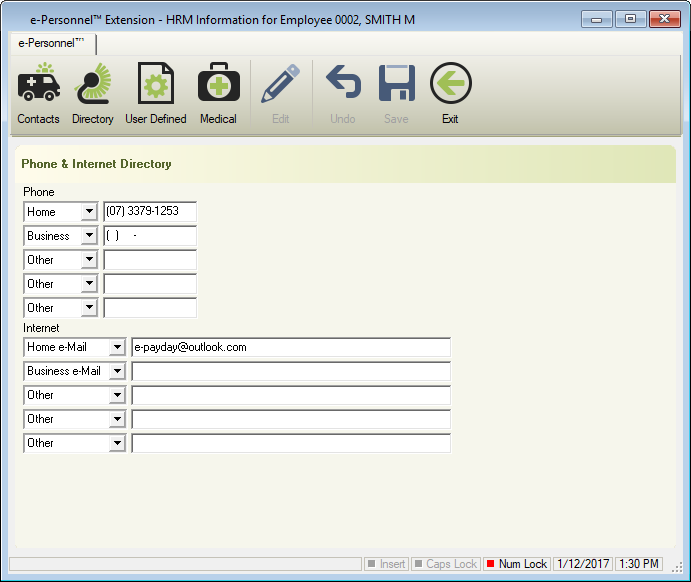Viewport: 691px width, 582px height.
Task: Click the Undo arrow icon
Action: [343, 82]
